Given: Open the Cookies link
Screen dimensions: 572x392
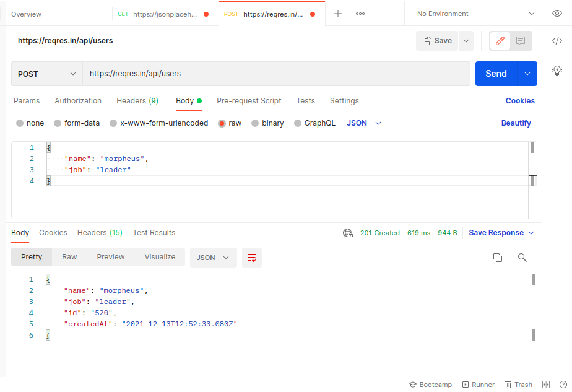Looking at the screenshot, I should [x=520, y=101].
